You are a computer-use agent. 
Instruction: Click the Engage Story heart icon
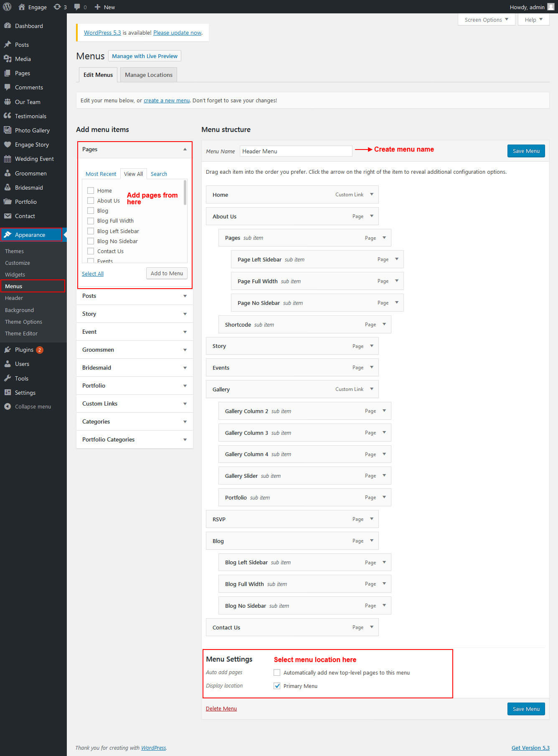[8, 145]
